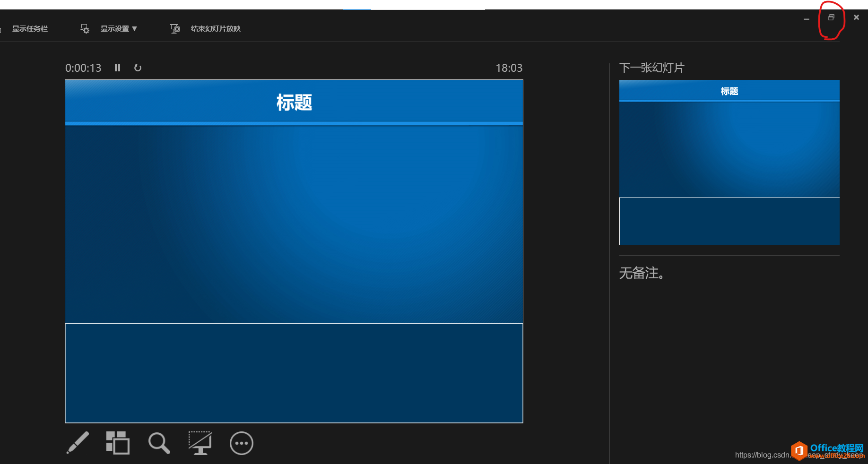Click the 无备注 notes area
The image size is (868, 464).
(642, 274)
